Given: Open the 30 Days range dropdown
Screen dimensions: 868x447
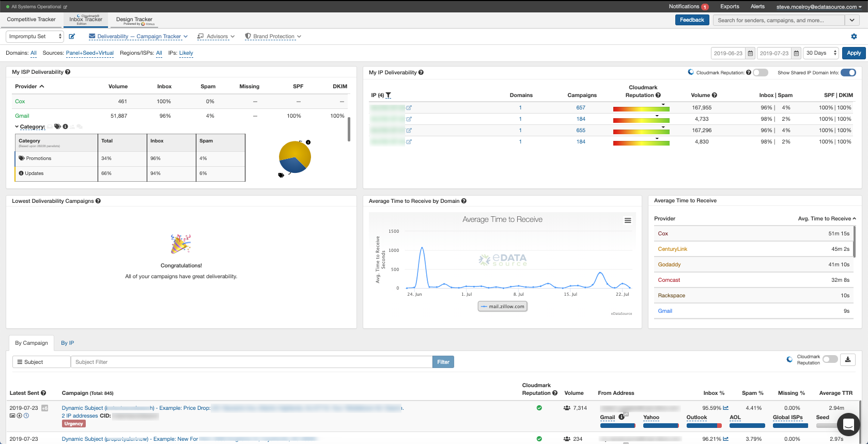Looking at the screenshot, I should pyautogui.click(x=822, y=53).
